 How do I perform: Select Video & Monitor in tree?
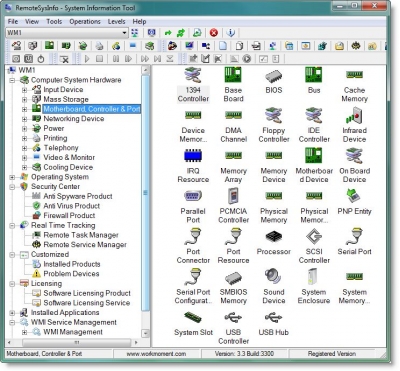point(69,157)
